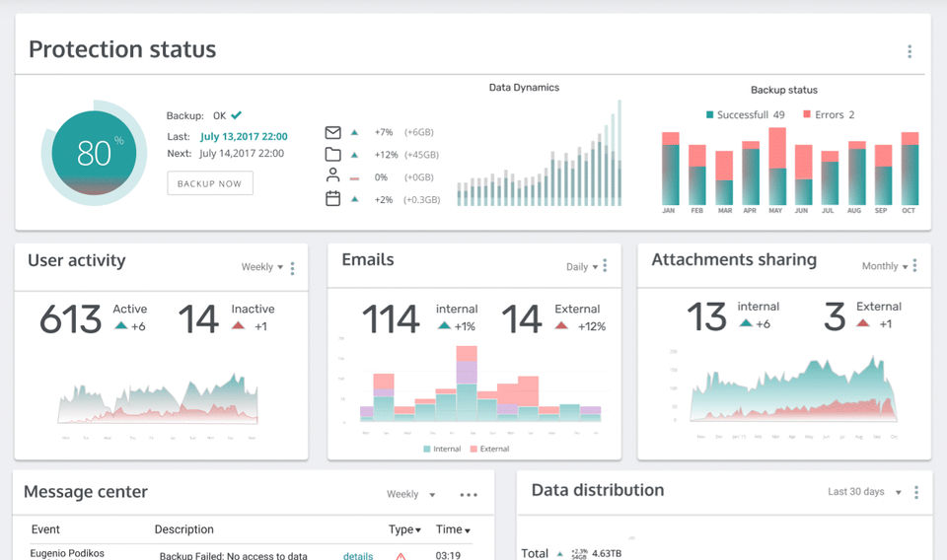Image resolution: width=947 pixels, height=560 pixels.
Task: Click the 613 active users count
Action: tap(71, 318)
